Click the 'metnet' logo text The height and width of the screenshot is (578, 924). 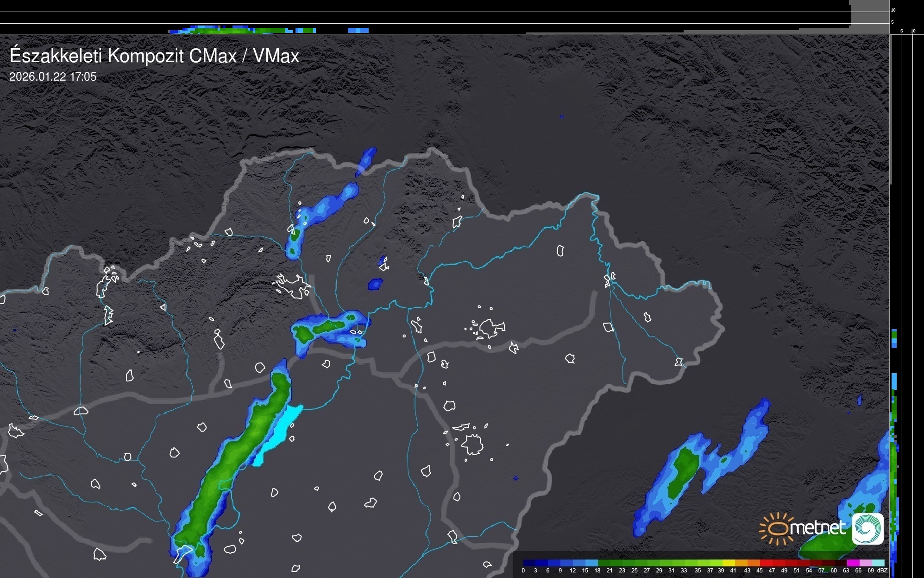coord(817,527)
